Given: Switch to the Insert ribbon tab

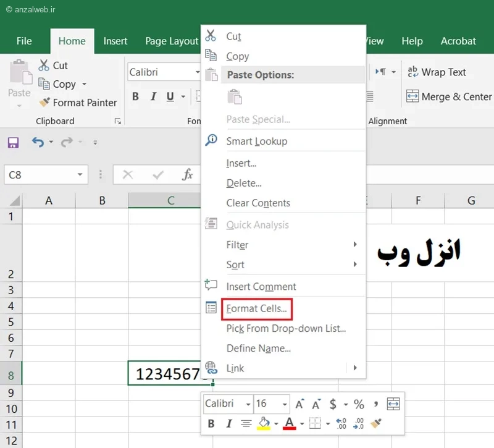Looking at the screenshot, I should point(115,41).
